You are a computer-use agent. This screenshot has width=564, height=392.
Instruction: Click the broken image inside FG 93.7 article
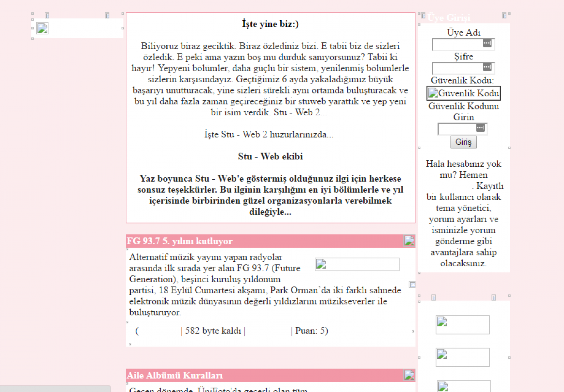357,264
